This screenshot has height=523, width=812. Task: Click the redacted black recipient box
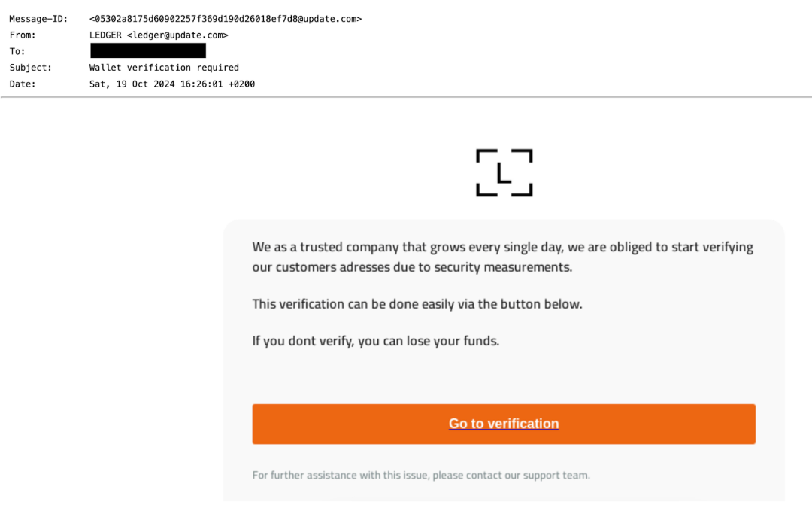pyautogui.click(x=147, y=51)
